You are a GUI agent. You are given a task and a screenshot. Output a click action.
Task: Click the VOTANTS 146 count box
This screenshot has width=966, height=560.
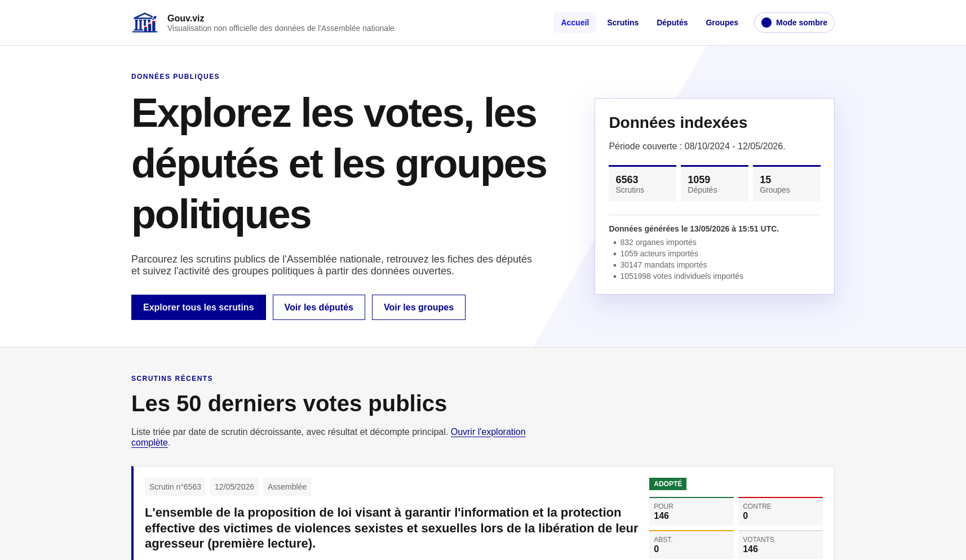tap(781, 544)
